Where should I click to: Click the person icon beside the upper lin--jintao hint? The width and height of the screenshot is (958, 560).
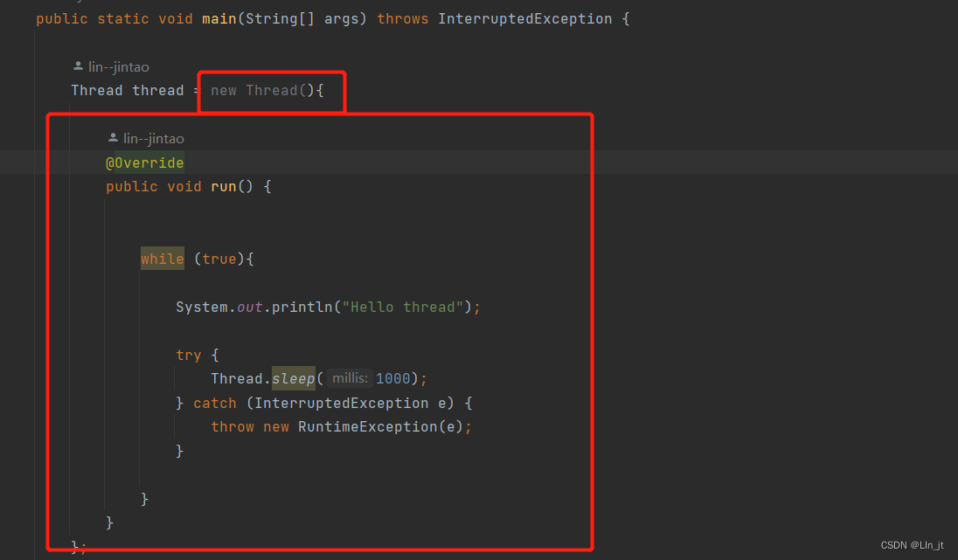point(78,66)
